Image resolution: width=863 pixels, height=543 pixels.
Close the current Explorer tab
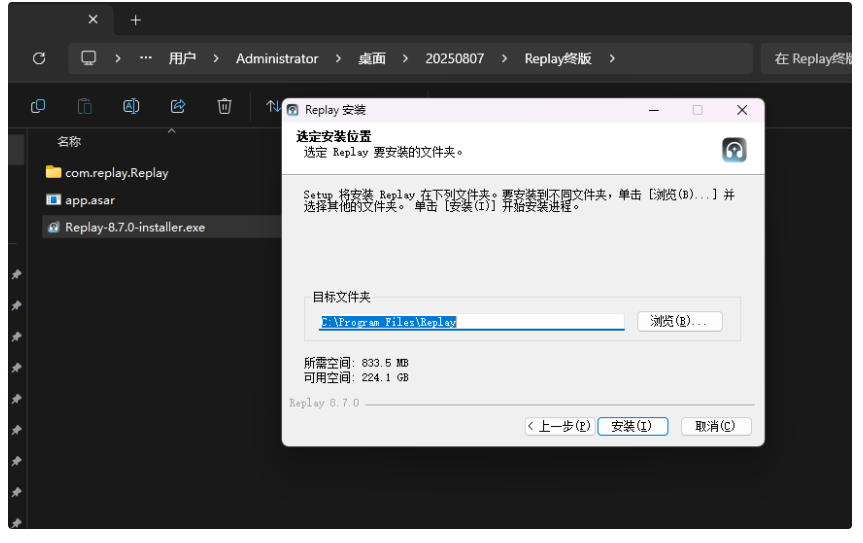point(93,20)
